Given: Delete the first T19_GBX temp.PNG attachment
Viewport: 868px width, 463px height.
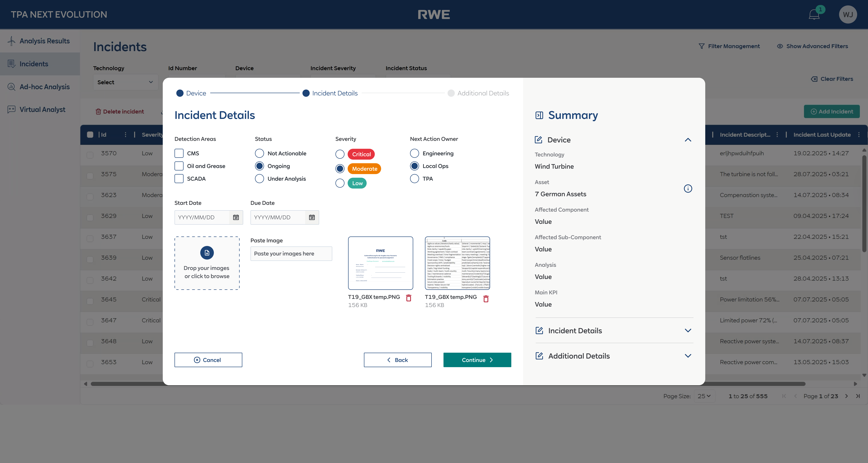Looking at the screenshot, I should [409, 298].
